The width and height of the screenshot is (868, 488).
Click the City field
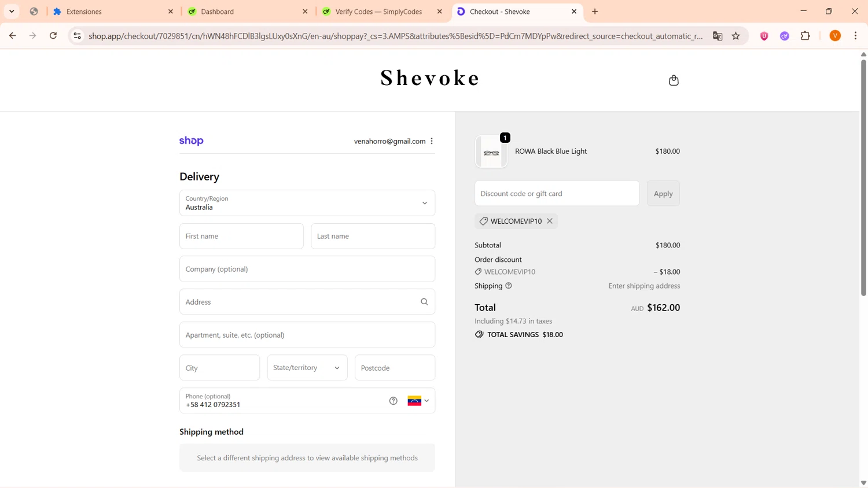(219, 368)
